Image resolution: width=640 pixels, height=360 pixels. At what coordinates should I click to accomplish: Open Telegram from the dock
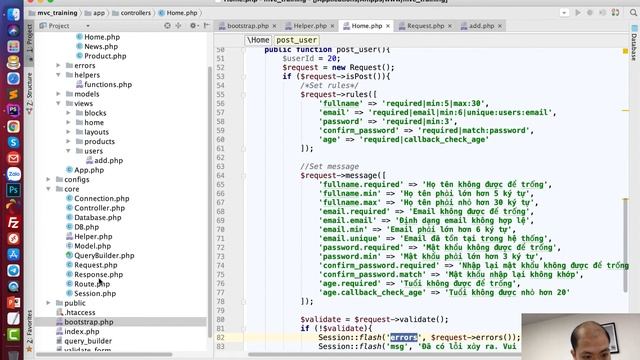13,270
